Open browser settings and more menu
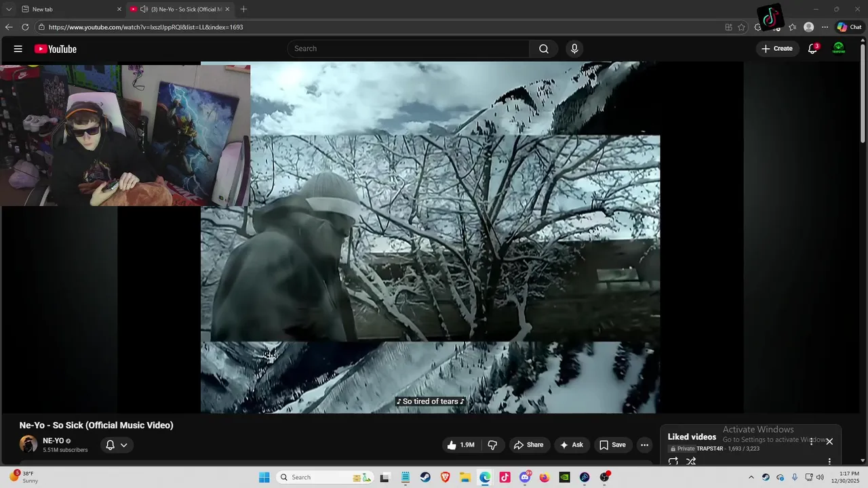Image resolution: width=868 pixels, height=488 pixels. tap(825, 27)
